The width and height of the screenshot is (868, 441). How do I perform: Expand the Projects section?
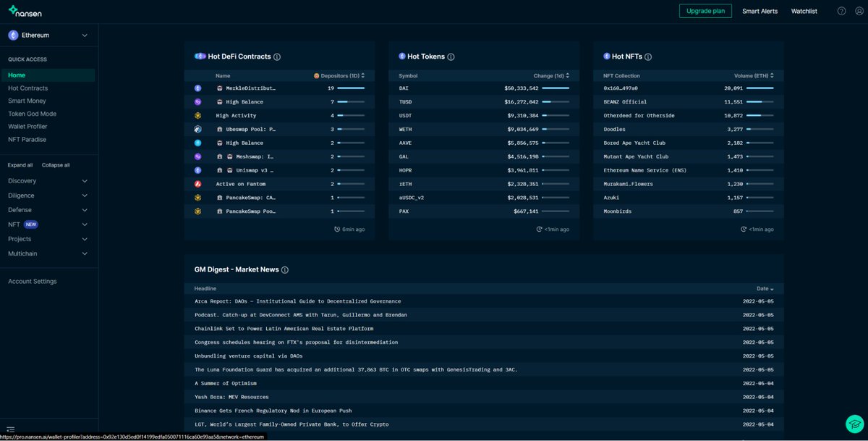(48, 239)
